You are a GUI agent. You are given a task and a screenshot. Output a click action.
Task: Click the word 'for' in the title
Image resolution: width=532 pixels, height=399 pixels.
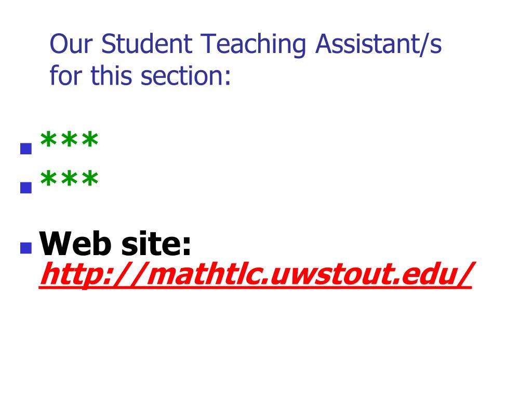pyautogui.click(x=66, y=75)
